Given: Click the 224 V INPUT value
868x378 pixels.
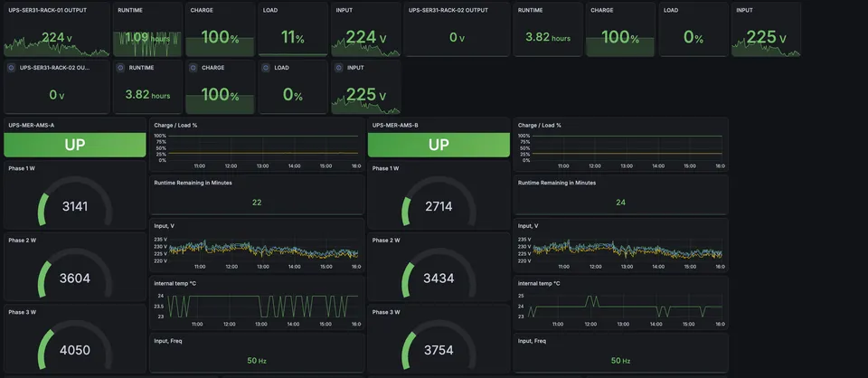Looking at the screenshot, I should point(365,37).
